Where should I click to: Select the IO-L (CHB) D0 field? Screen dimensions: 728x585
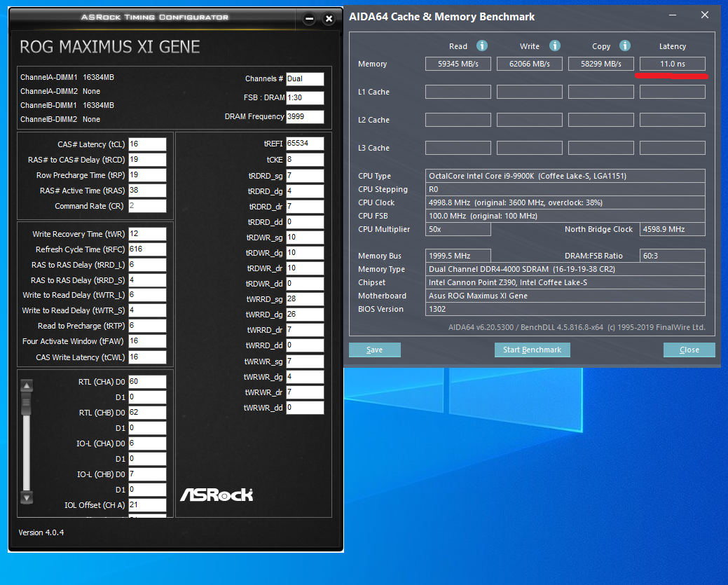pyautogui.click(x=147, y=474)
